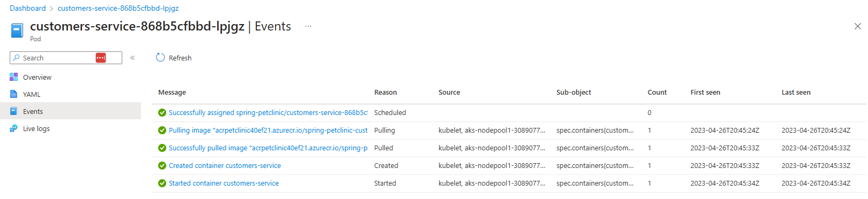Sort by the Count column header

(657, 92)
